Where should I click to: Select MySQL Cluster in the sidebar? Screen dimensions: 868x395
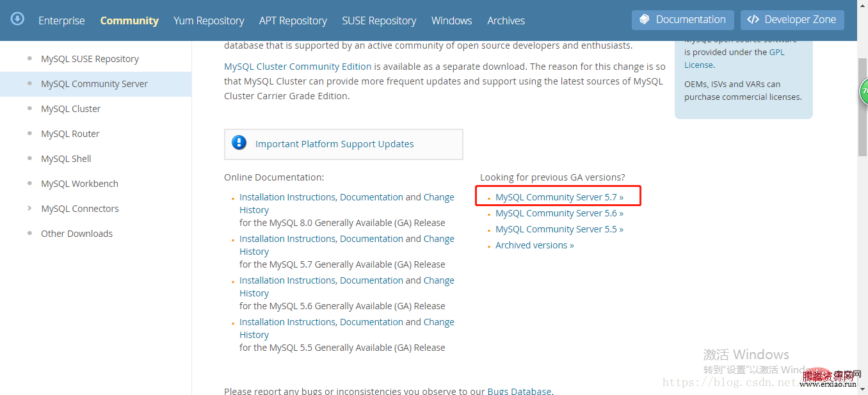[70, 109]
